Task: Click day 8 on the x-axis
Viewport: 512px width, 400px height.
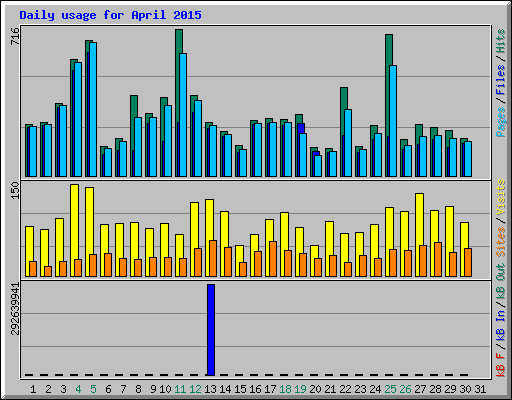Action: pos(138,389)
